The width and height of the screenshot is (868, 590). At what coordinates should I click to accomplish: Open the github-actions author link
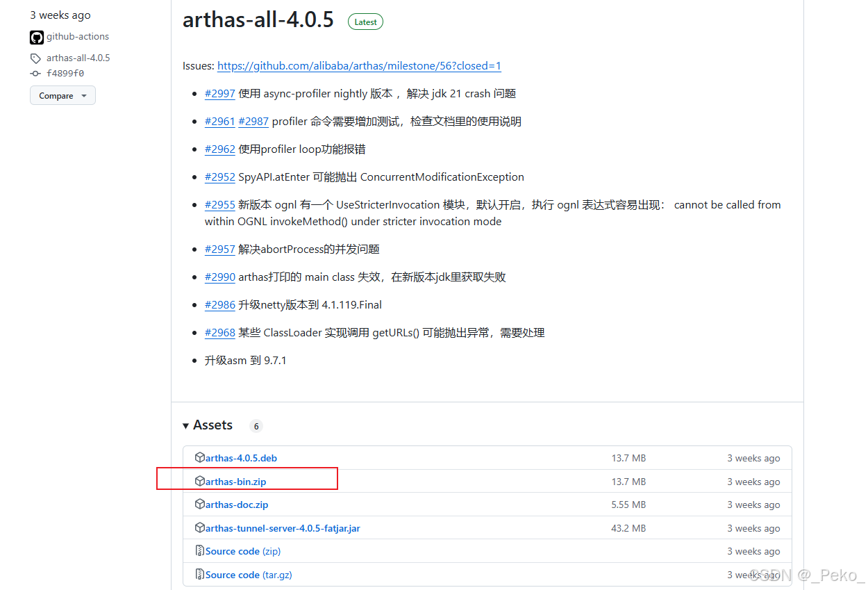[x=78, y=37]
